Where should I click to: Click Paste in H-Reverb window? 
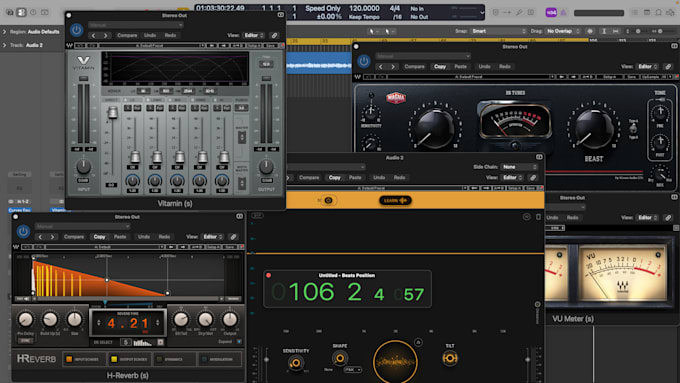point(120,237)
